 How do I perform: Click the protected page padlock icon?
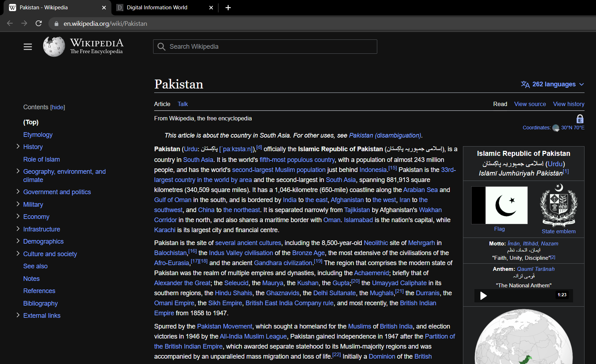tap(580, 119)
